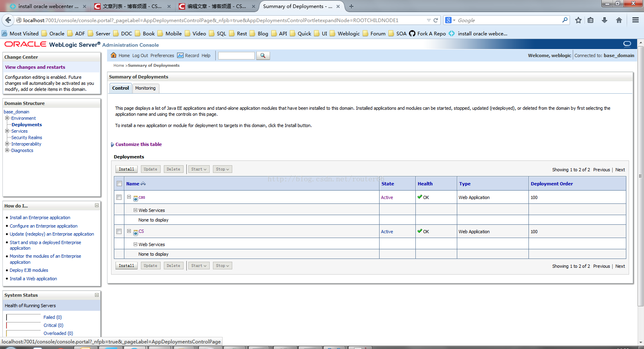
Task: Open the top Stop dropdown button
Action: [223, 169]
